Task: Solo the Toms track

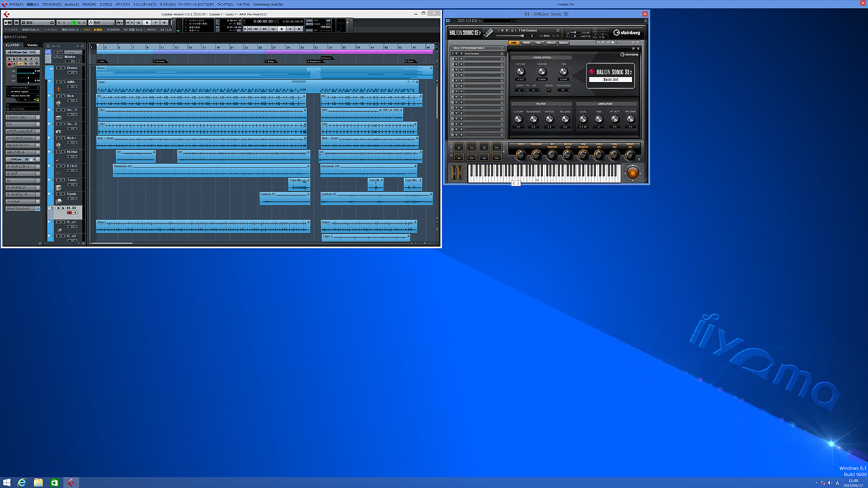Action: pos(62,180)
